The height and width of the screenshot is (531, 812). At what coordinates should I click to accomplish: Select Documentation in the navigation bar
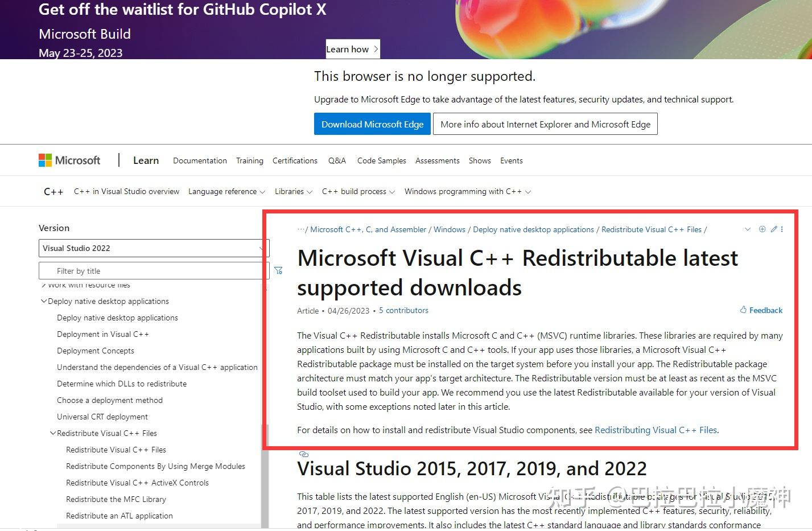coord(200,160)
